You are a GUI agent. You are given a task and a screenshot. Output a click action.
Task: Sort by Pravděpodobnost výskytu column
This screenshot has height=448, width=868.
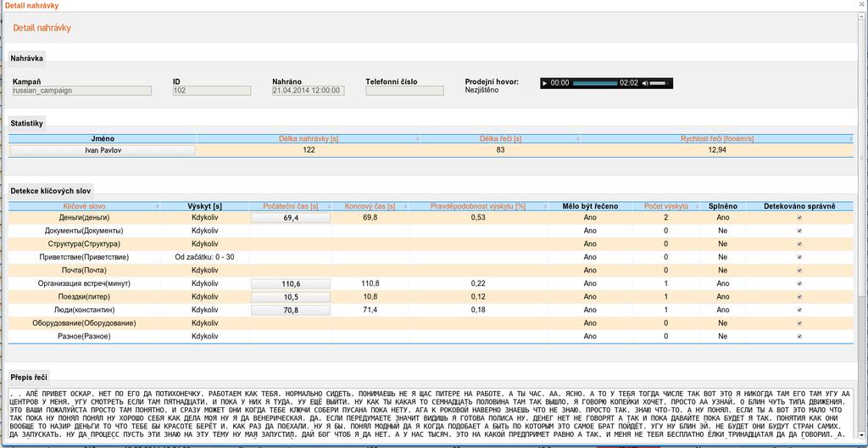[478, 206]
